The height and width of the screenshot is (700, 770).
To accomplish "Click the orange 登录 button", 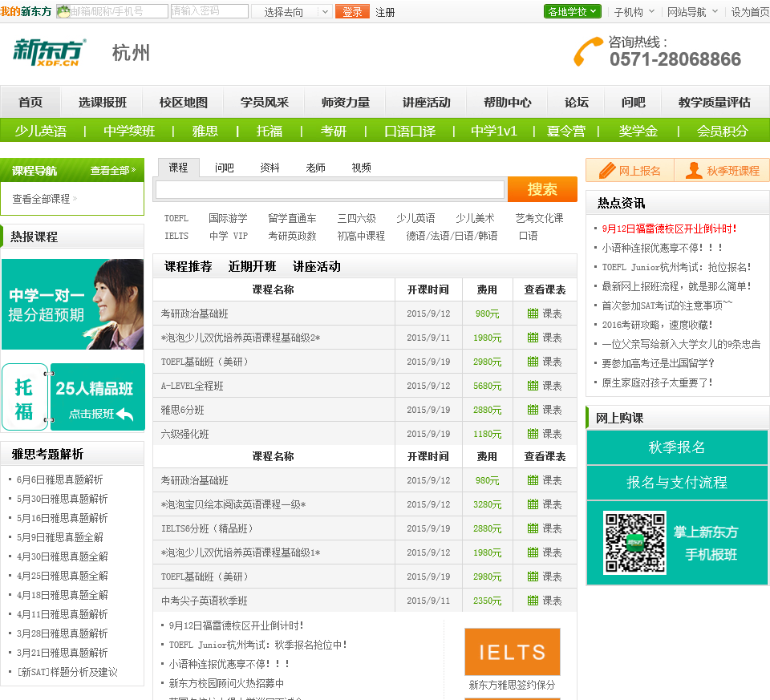I will pyautogui.click(x=352, y=12).
